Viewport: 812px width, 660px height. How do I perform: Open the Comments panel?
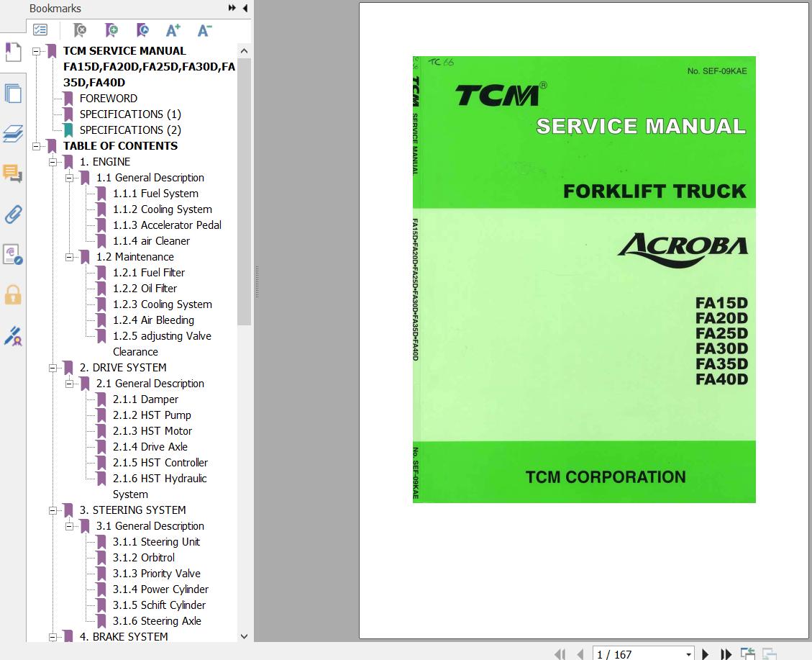12,173
